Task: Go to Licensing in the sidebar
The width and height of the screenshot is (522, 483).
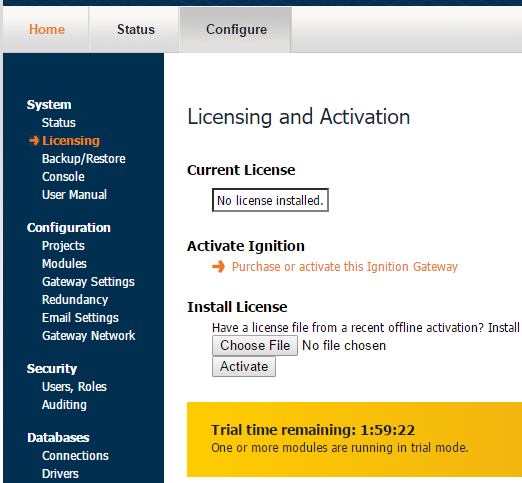Action: (x=71, y=141)
